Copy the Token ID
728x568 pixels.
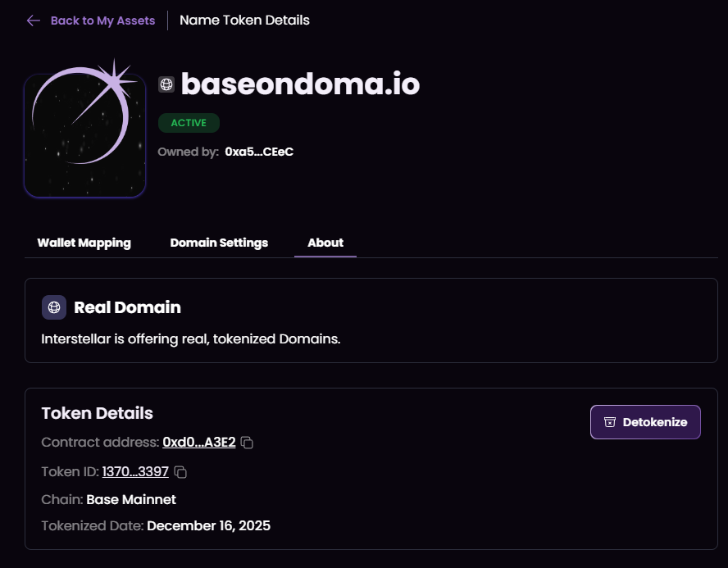coord(180,472)
